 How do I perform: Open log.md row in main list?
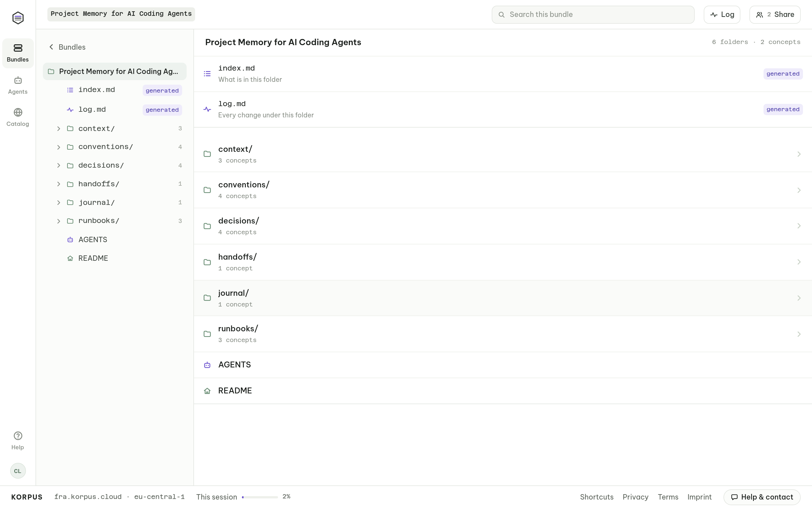coord(503,110)
